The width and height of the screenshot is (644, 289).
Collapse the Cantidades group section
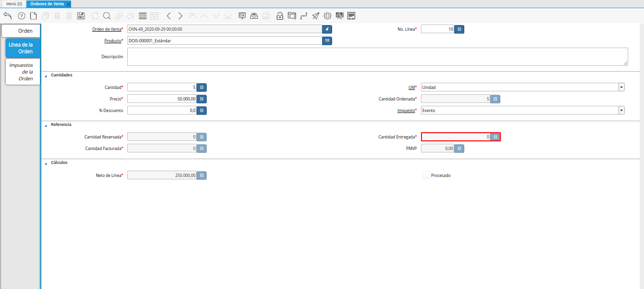(x=46, y=75)
